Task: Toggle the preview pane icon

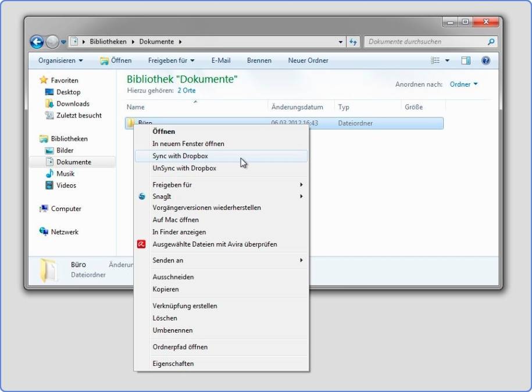Action: point(466,60)
